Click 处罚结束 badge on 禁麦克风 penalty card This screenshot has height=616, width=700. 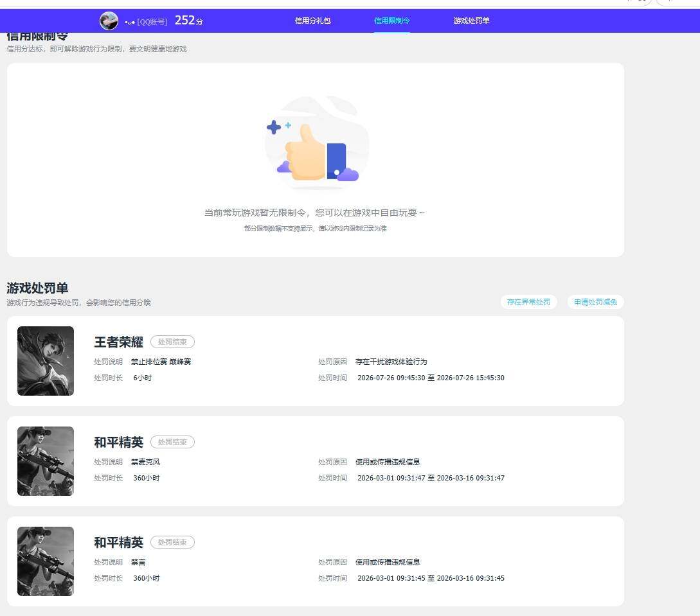tap(172, 442)
